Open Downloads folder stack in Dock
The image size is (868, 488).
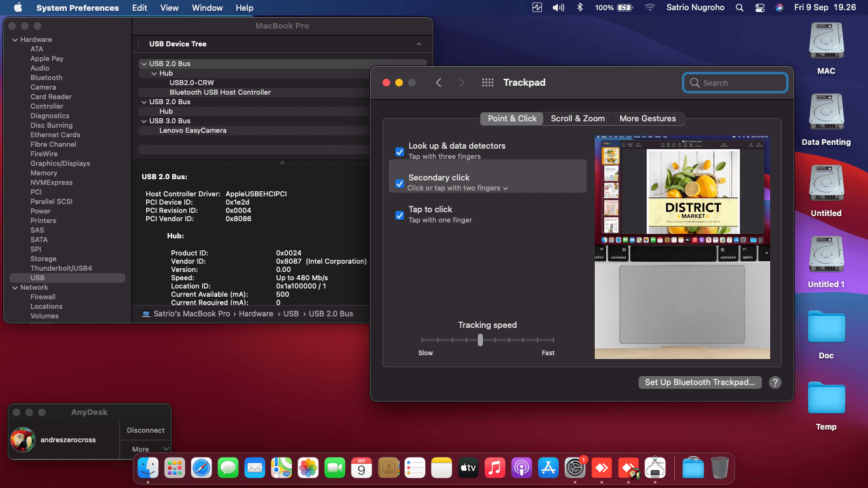(x=693, y=468)
